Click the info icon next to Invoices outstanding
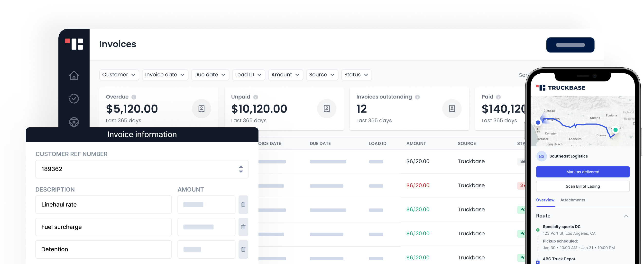The height and width of the screenshot is (264, 644). [x=418, y=97]
